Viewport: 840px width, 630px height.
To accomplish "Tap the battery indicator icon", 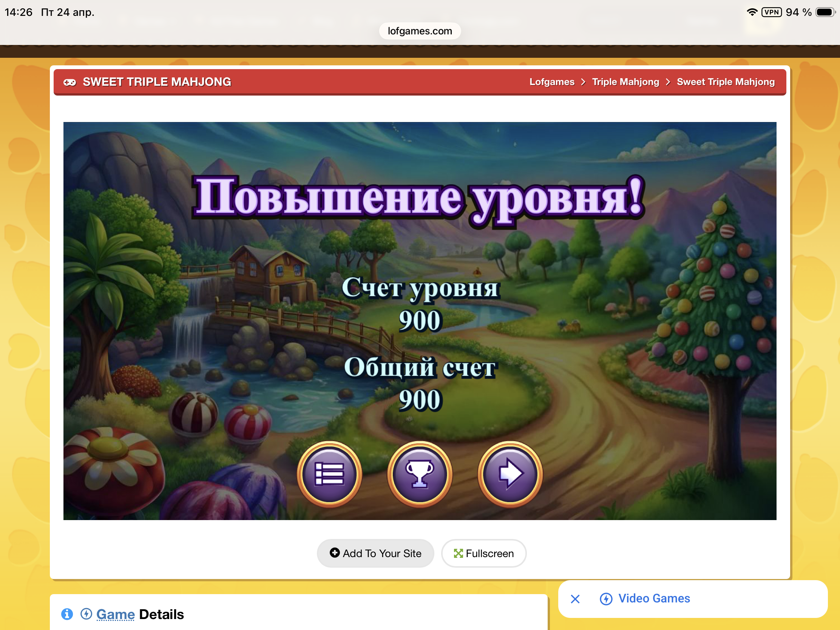I will pyautogui.click(x=825, y=12).
